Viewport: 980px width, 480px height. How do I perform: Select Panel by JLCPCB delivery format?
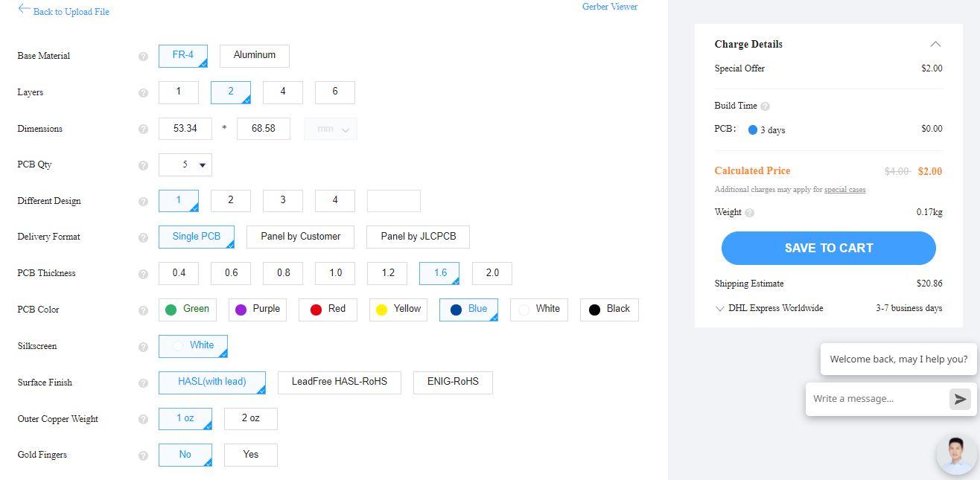418,237
